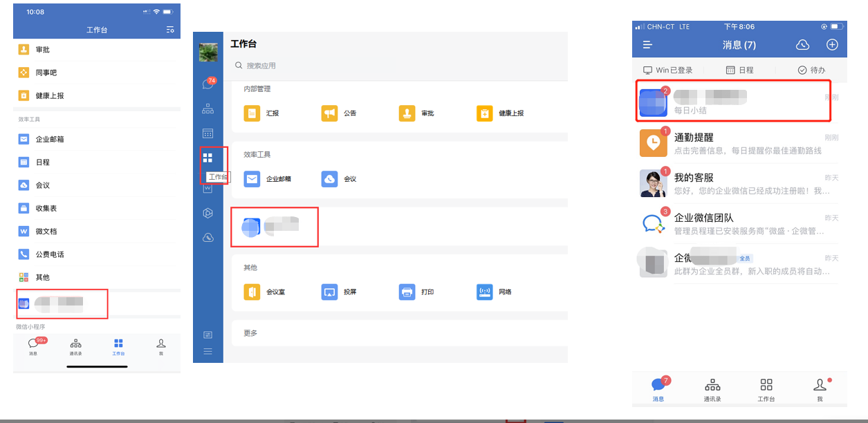Open 会议室 app in desktop workbench
868x423 pixels.
tap(265, 292)
